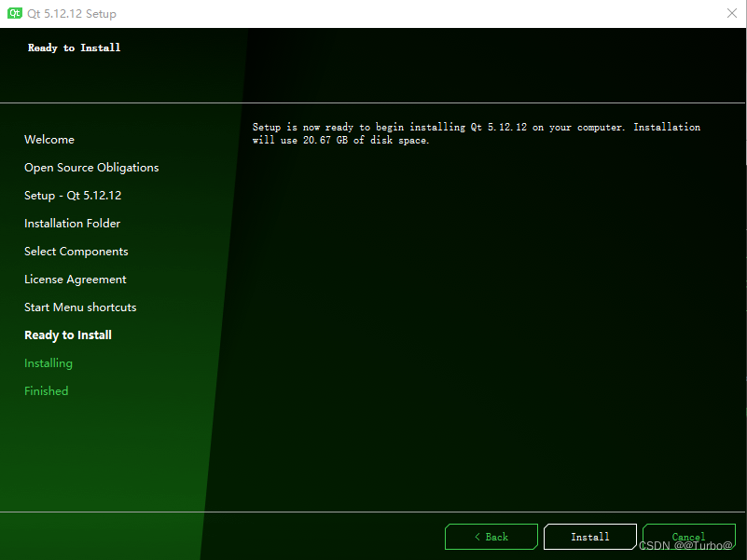
Task: Select Ready to Install sidebar step
Action: [68, 335]
